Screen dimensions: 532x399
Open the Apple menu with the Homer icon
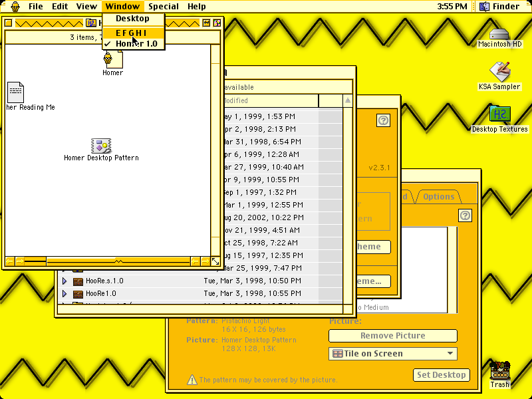(15, 7)
